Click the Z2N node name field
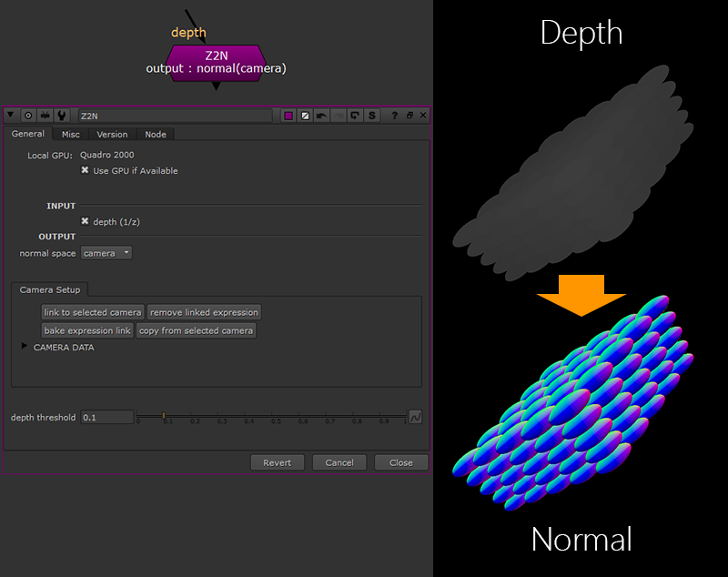The height and width of the screenshot is (577, 728). pyautogui.click(x=175, y=116)
